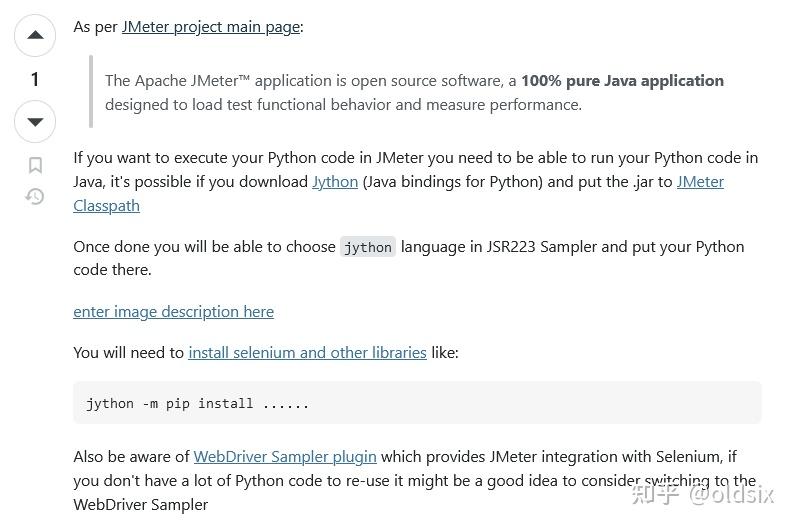Open the answer's activity history icon
The image size is (794, 527).
coord(35,196)
